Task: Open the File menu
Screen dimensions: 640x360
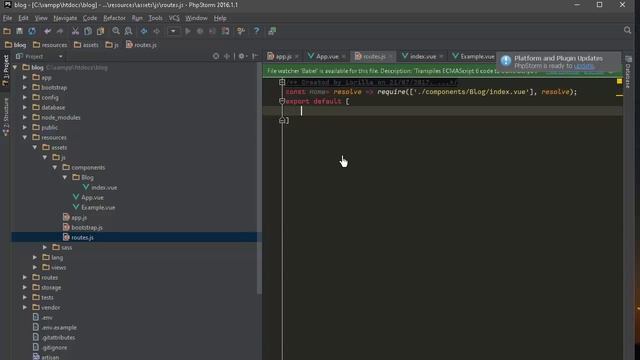Action: (x=7, y=18)
